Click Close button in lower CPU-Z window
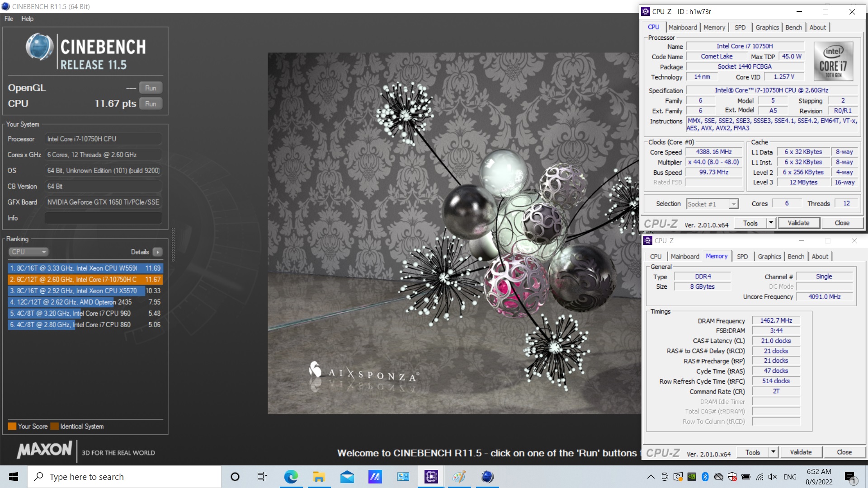The height and width of the screenshot is (488, 868). [x=844, y=452]
